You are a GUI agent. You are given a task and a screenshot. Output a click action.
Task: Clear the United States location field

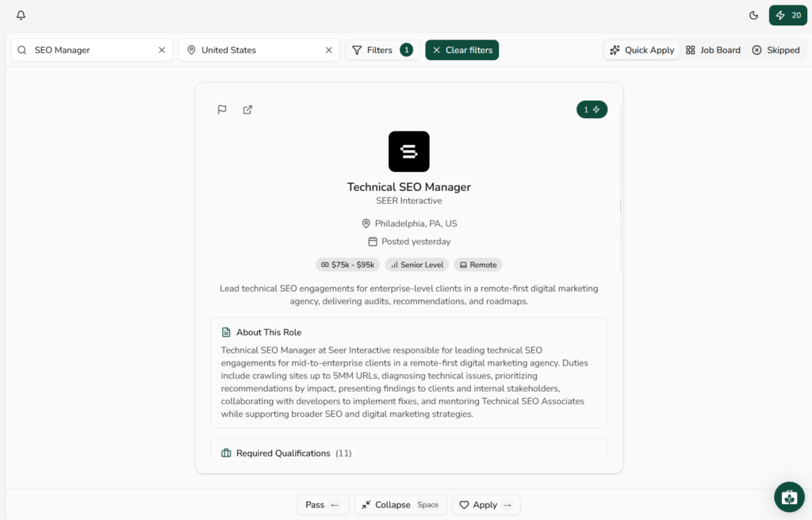328,50
